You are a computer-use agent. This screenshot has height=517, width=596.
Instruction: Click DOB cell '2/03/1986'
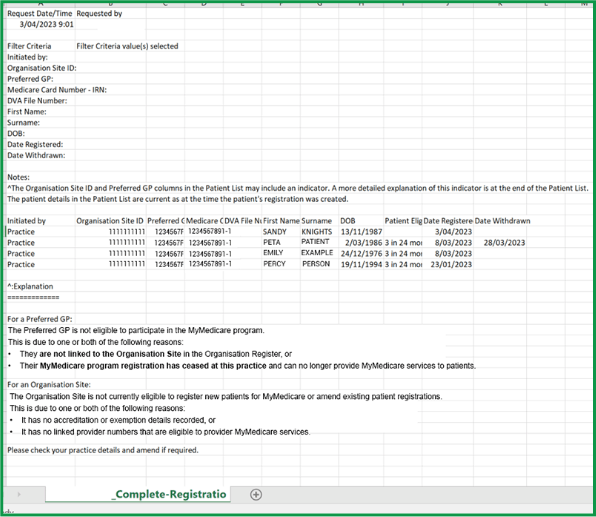pyautogui.click(x=364, y=243)
